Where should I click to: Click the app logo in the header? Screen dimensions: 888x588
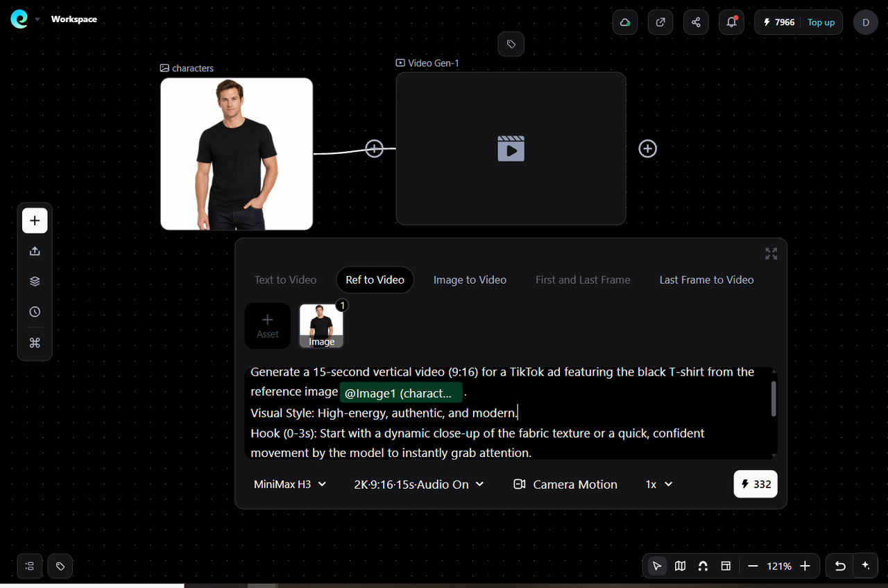[19, 19]
